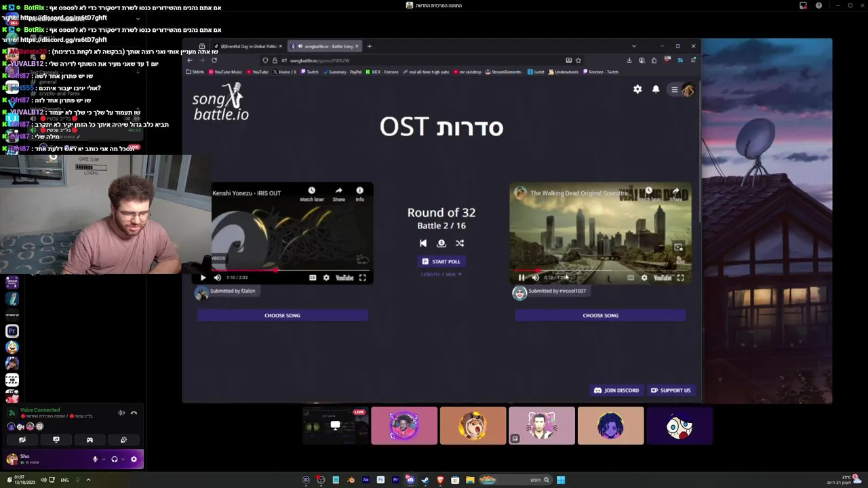Viewport: 868px width, 488px height.
Task: Pause The Walking Dead soundtrack video
Action: [521, 278]
